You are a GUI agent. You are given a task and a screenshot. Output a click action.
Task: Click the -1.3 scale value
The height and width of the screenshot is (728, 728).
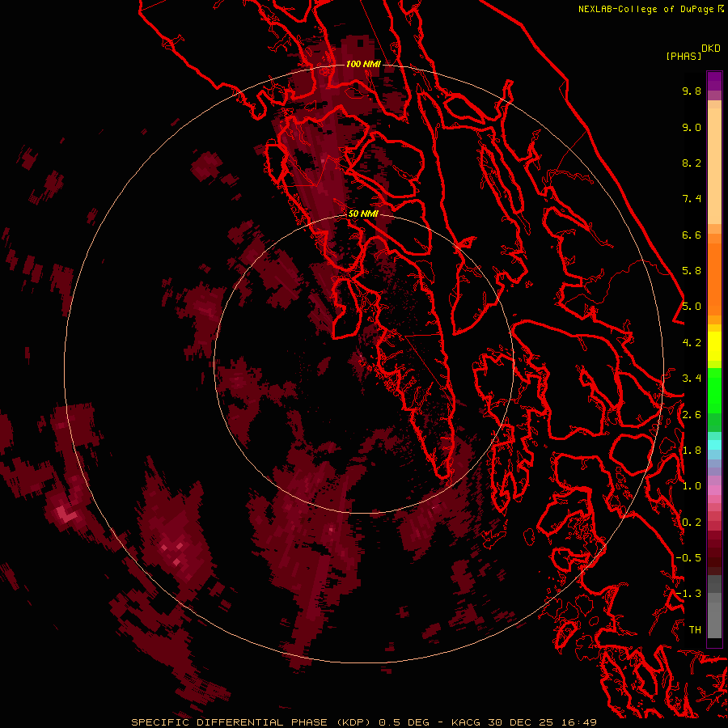(x=688, y=594)
